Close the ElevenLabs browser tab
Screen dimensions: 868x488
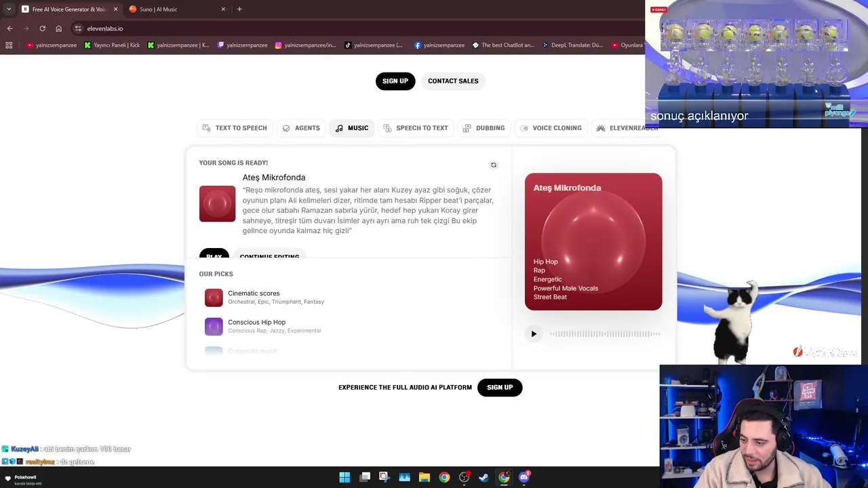click(115, 9)
